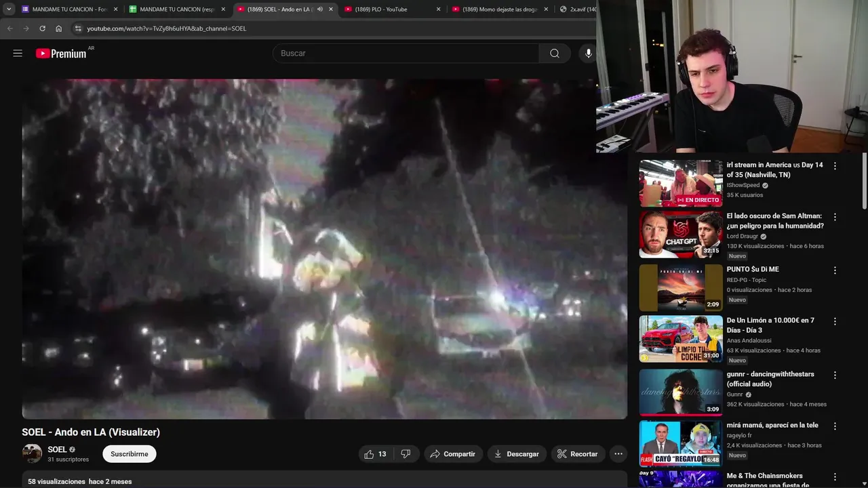Open SOEL channel avatar
This screenshot has height=488, width=868.
point(32,453)
